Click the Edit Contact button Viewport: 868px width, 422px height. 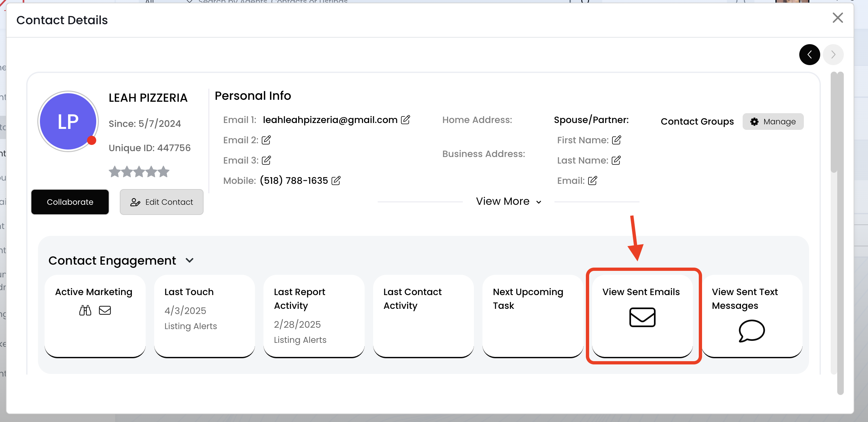tap(161, 202)
